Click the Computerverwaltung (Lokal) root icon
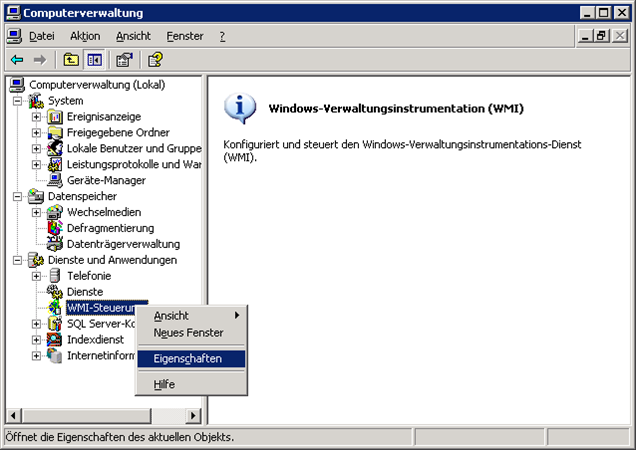This screenshot has height=450, width=636. coord(17,85)
